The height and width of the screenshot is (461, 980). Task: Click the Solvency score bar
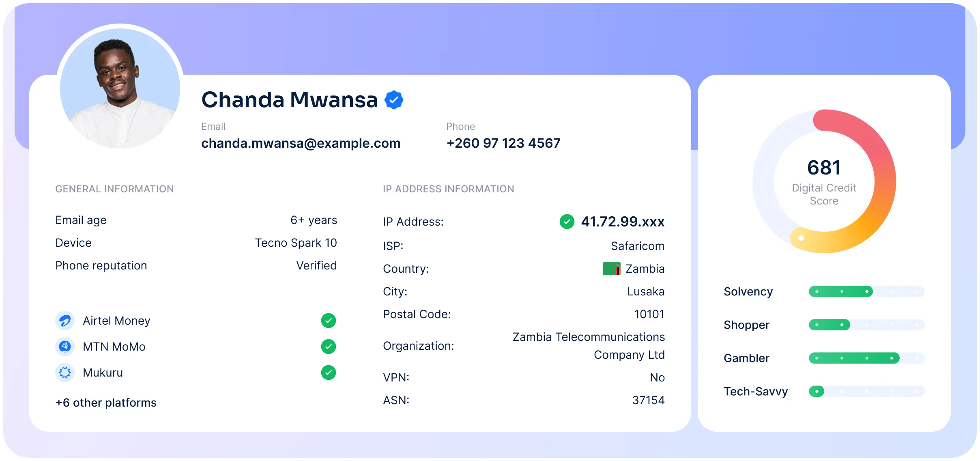[867, 291]
